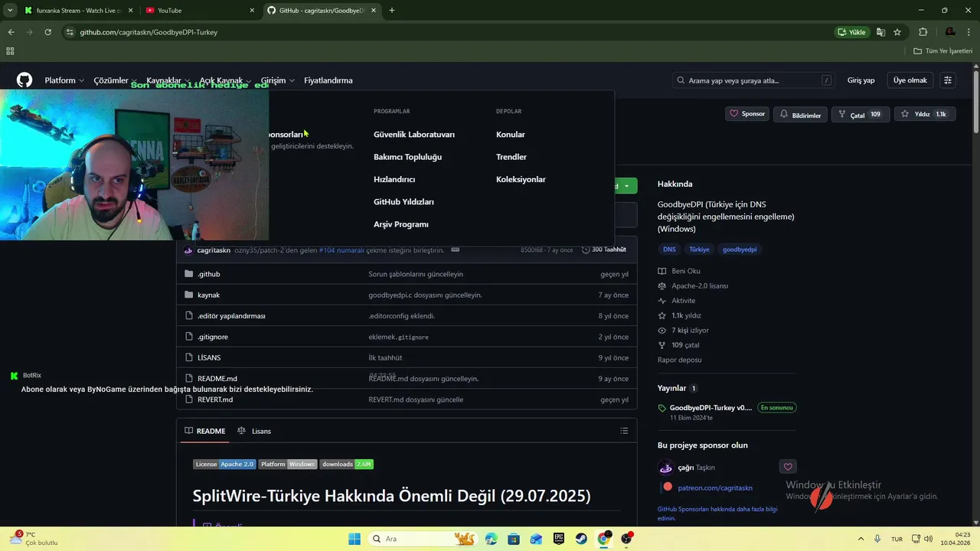Image resolution: width=980 pixels, height=551 pixels.
Task: Click the kaynak folder icon
Action: [x=189, y=295]
